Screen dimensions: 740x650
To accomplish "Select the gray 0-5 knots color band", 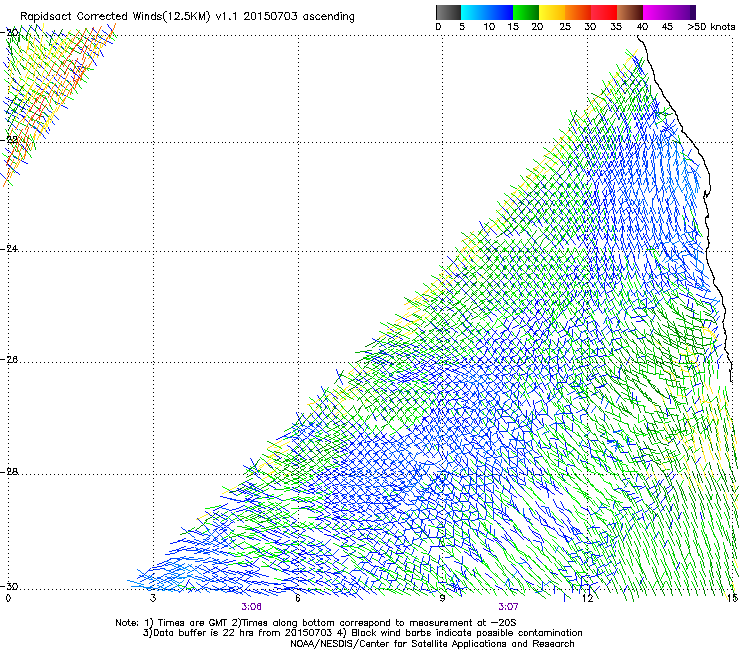I will tap(448, 12).
